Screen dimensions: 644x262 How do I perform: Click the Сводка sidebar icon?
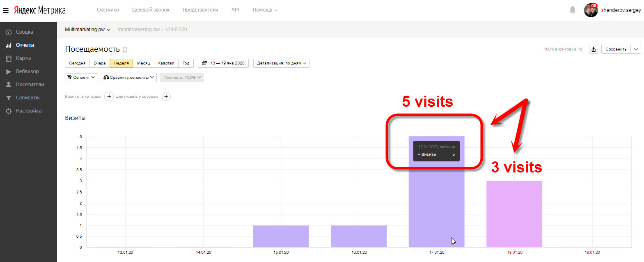coord(8,32)
